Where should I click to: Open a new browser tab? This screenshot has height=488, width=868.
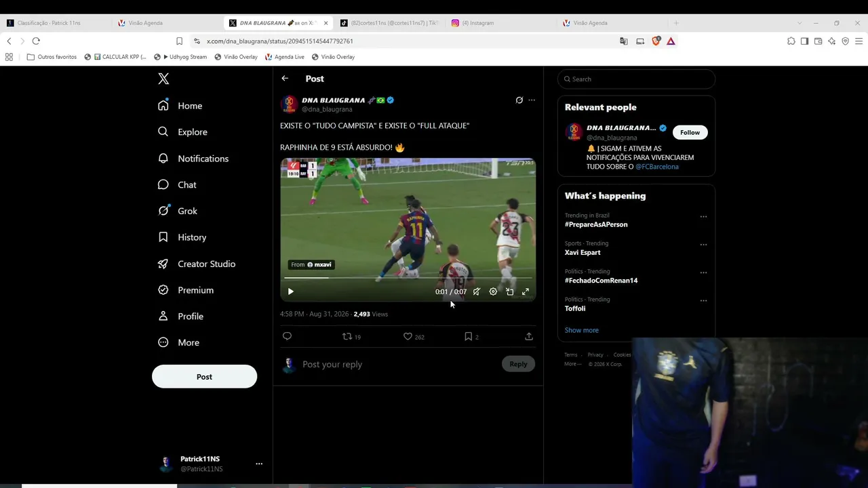pyautogui.click(x=676, y=23)
